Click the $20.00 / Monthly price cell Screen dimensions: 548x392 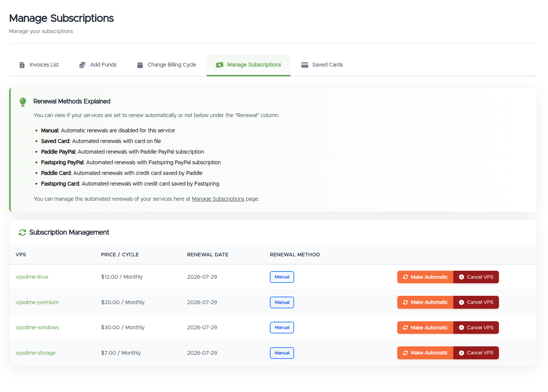tap(123, 302)
